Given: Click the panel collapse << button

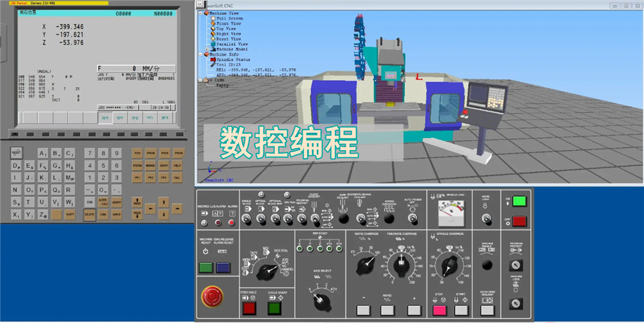Looking at the screenshot, I should coord(201,4).
